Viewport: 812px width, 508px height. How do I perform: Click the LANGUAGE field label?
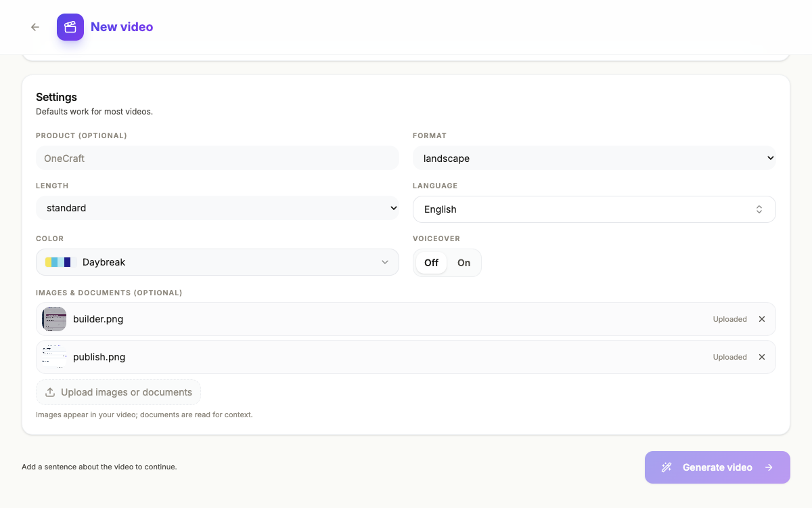click(x=435, y=186)
